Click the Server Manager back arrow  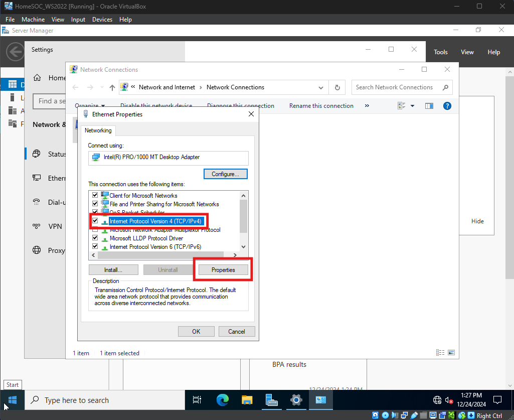tap(16, 52)
